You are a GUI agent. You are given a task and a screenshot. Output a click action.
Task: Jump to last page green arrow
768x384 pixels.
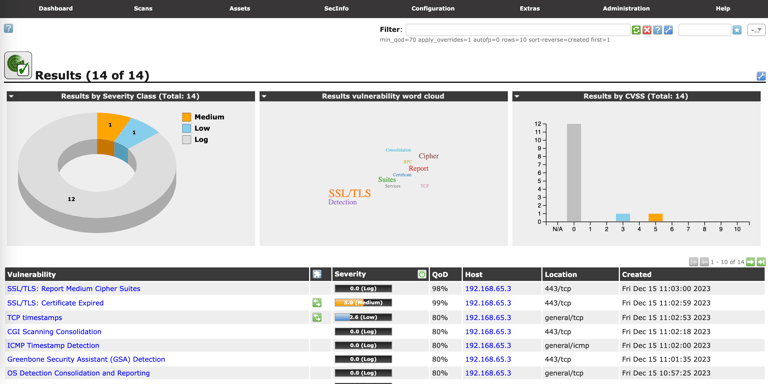pyautogui.click(x=761, y=262)
